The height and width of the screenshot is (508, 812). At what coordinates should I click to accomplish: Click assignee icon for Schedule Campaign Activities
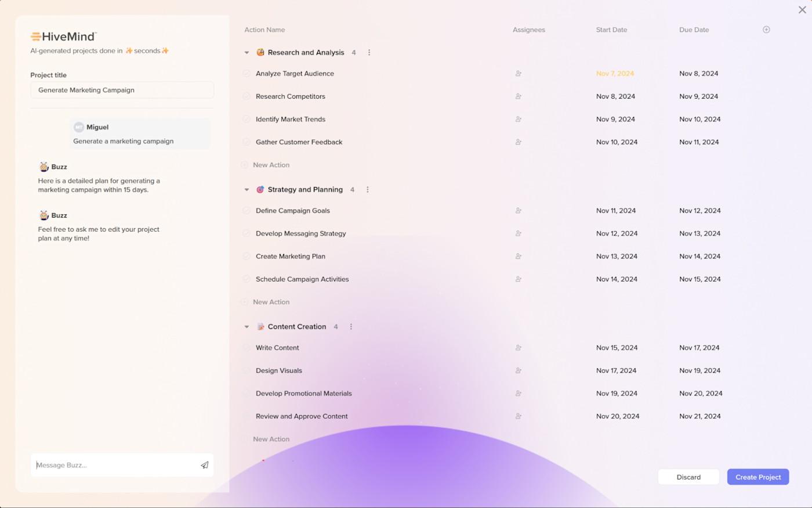[x=518, y=279]
